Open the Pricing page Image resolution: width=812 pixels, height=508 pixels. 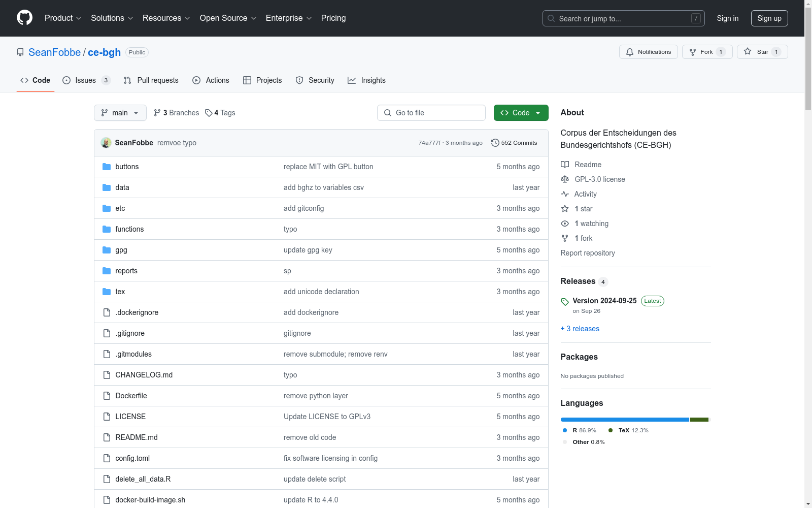[333, 18]
